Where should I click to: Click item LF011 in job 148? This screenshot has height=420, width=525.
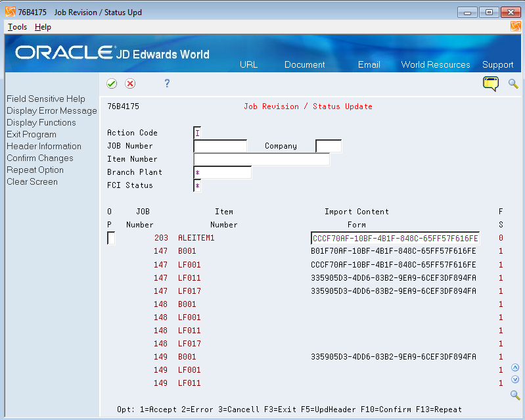pos(189,330)
